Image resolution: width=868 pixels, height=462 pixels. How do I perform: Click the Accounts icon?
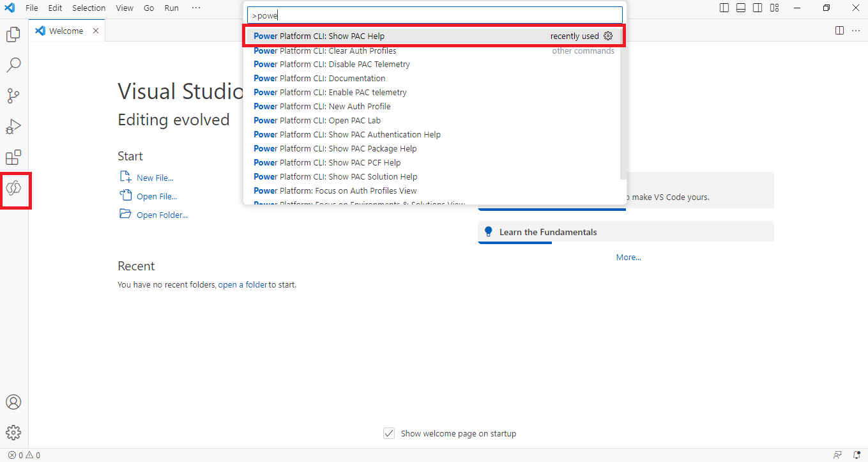pyautogui.click(x=13, y=402)
